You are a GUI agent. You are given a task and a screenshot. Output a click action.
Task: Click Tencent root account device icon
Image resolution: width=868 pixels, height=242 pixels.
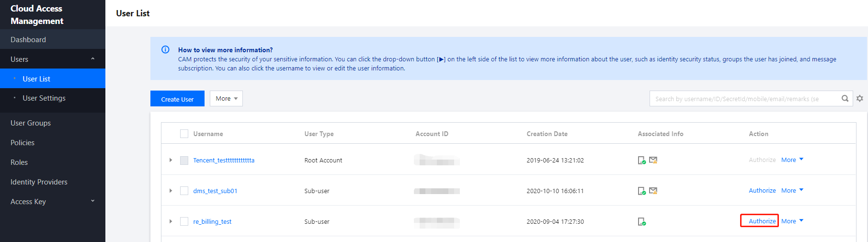pos(641,160)
